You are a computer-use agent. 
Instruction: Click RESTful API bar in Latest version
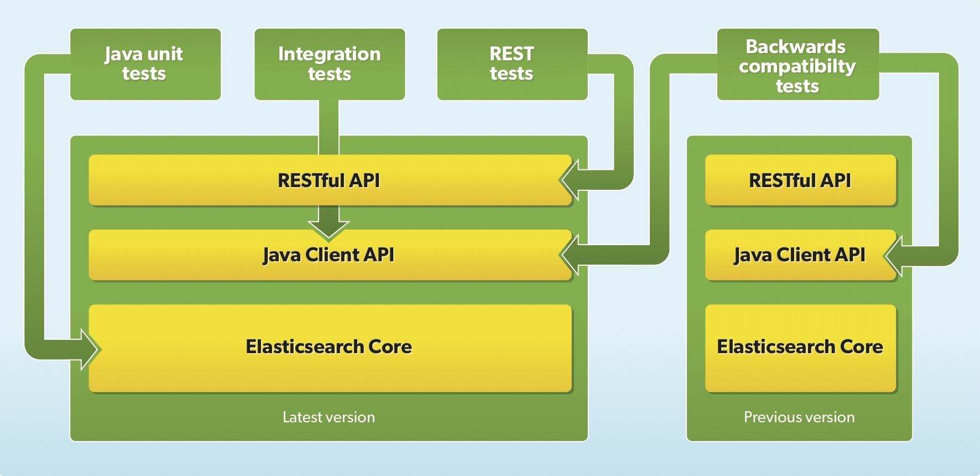[330, 180]
